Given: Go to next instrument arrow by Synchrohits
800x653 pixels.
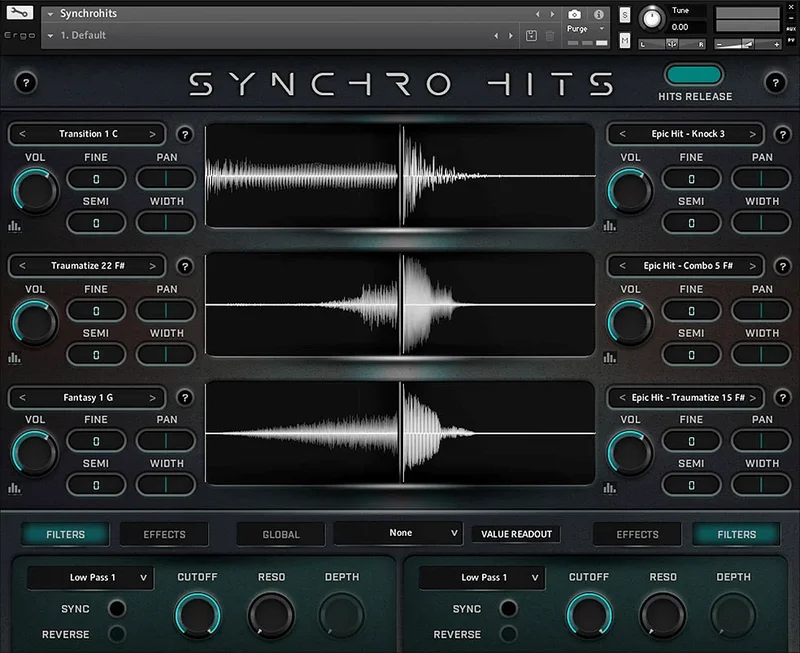Looking at the screenshot, I should [x=552, y=14].
